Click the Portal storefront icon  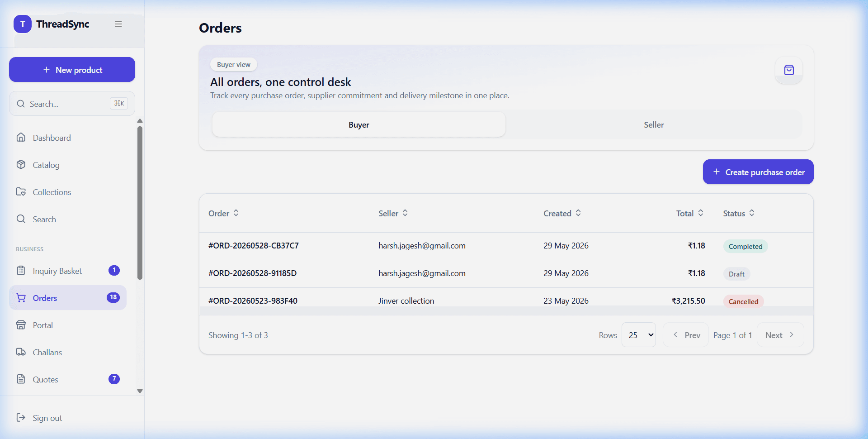[21, 324]
